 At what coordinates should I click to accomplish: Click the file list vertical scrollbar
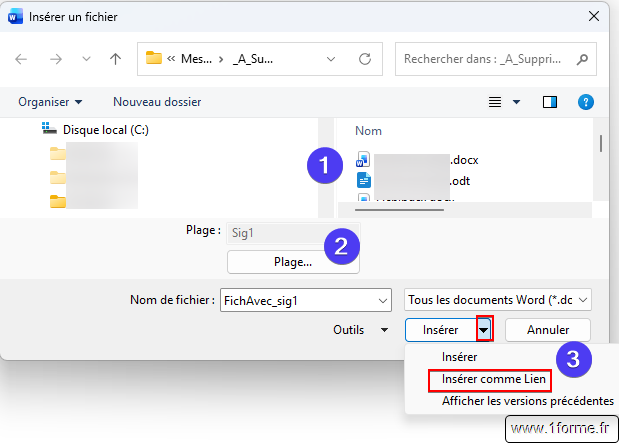click(x=600, y=143)
